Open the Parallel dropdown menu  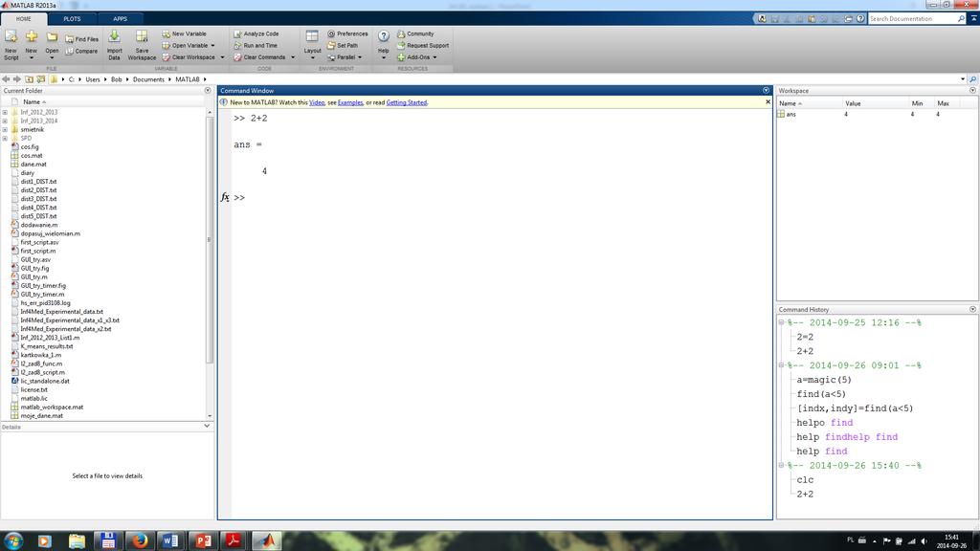[x=360, y=57]
